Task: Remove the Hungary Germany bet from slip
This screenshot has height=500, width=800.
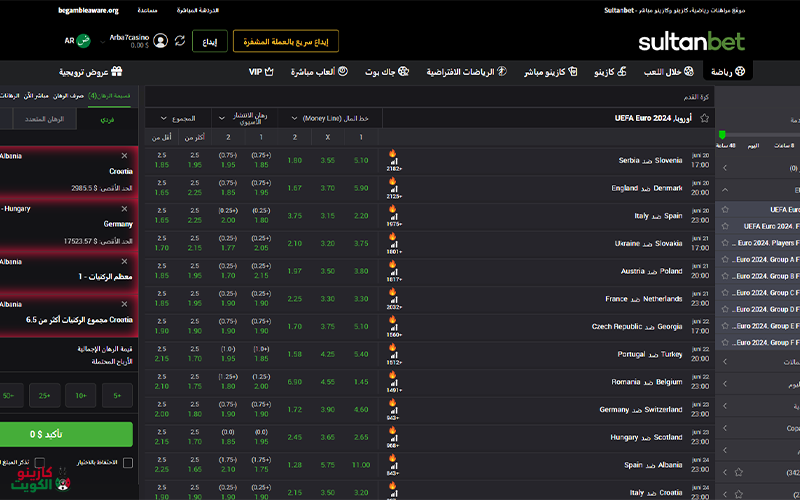Action: (124, 209)
